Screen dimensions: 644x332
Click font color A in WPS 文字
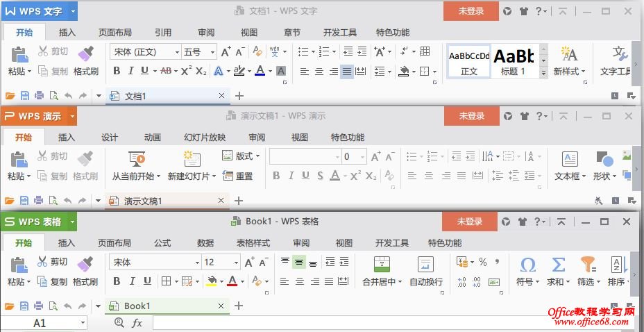pos(260,71)
